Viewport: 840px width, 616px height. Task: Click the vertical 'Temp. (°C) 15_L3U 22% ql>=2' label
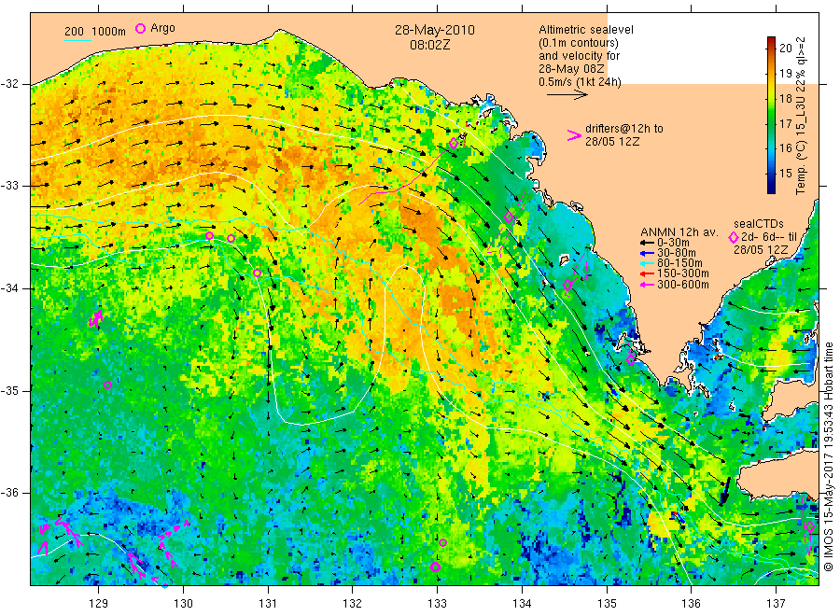click(x=801, y=116)
